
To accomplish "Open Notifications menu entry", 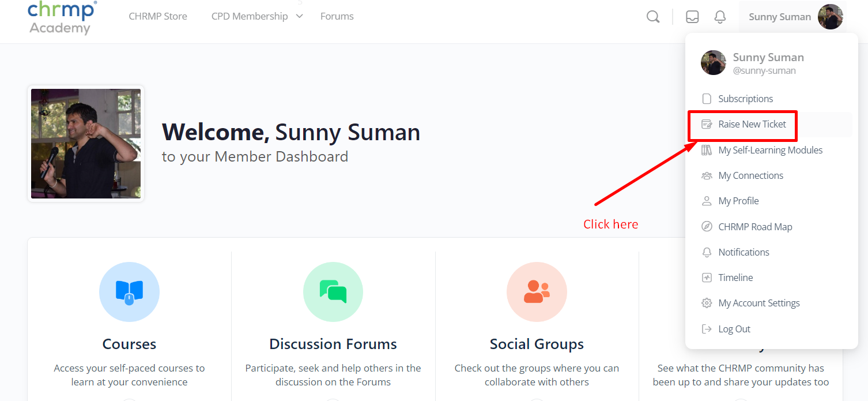I will point(744,252).
